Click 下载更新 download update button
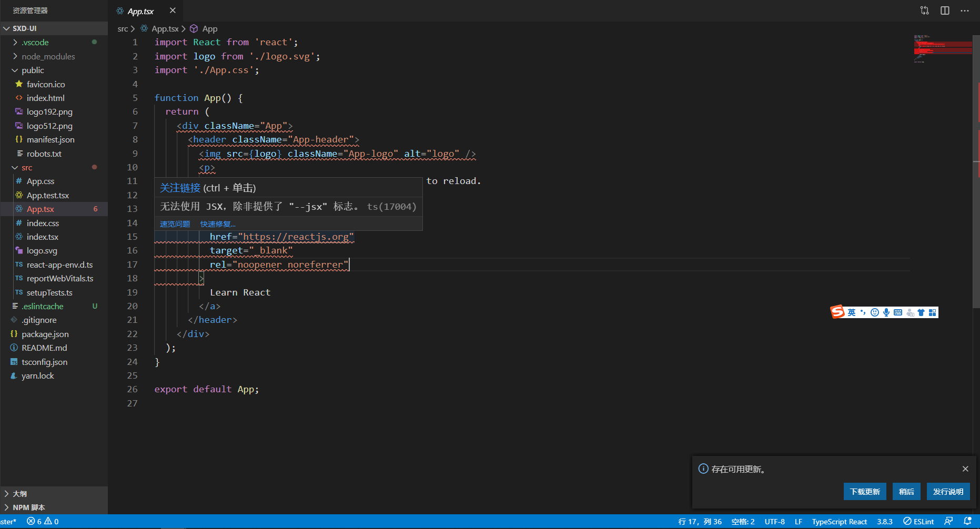 865,492
